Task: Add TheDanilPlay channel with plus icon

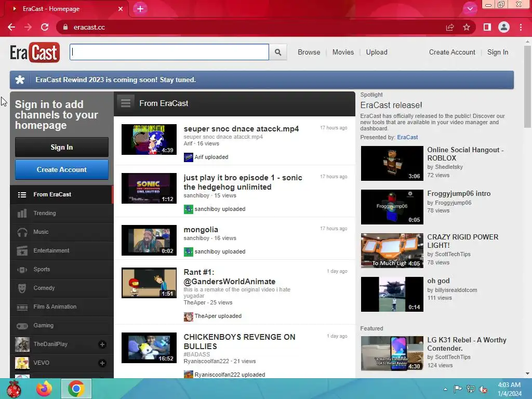Action: coord(102,344)
